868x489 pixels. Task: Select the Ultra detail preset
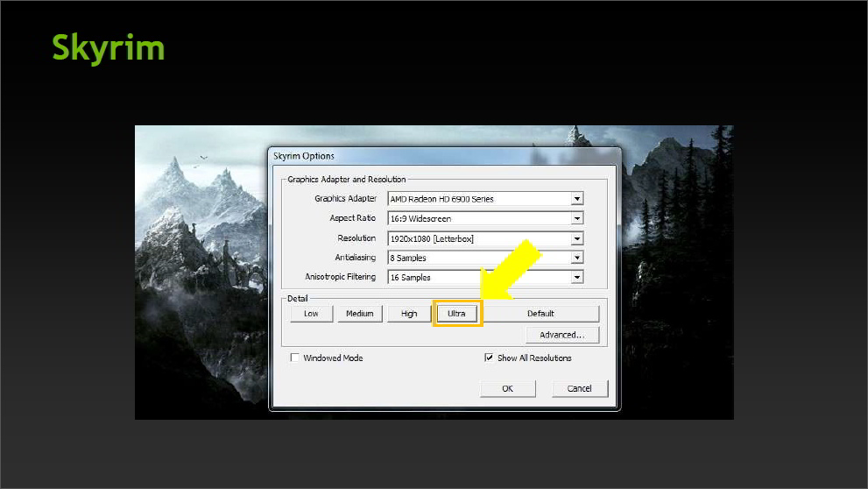tap(456, 314)
